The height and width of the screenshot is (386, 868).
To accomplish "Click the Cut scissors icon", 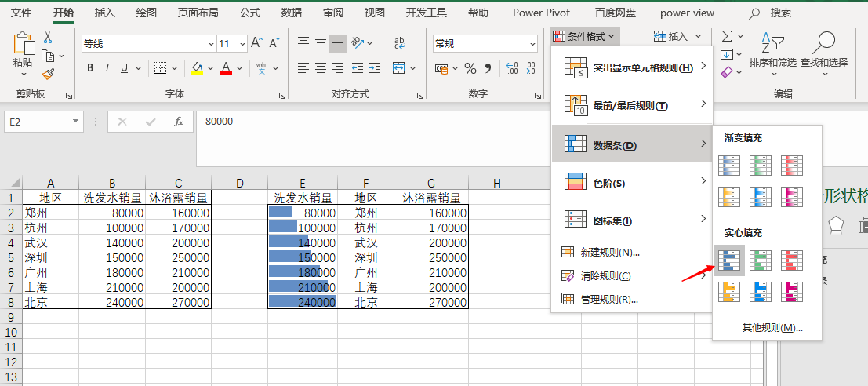I will coord(48,38).
